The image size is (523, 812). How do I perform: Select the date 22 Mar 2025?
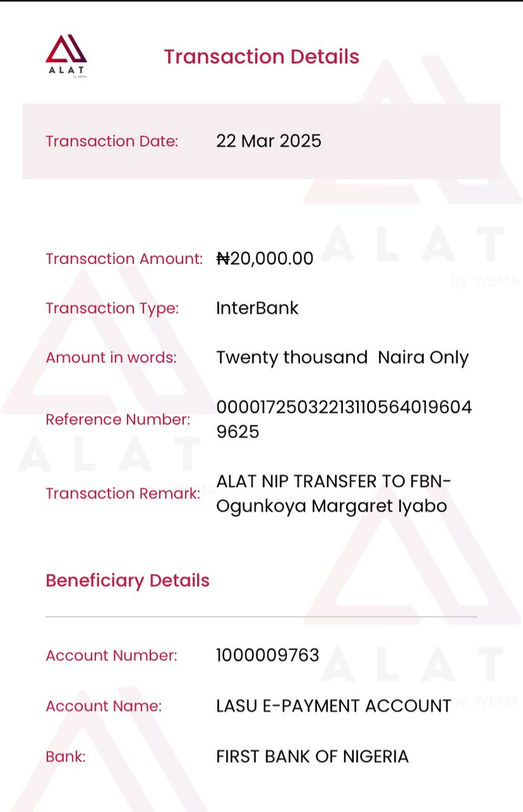[269, 141]
